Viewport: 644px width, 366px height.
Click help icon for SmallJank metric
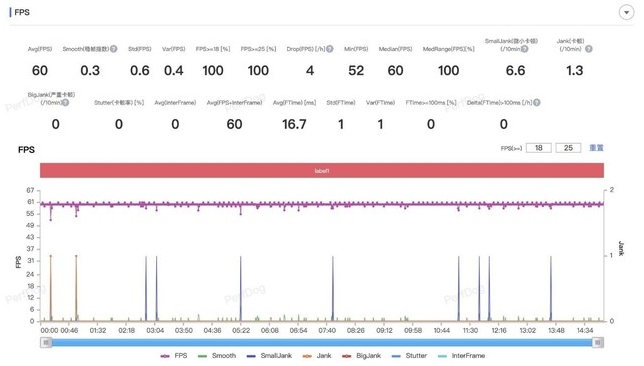pos(524,49)
